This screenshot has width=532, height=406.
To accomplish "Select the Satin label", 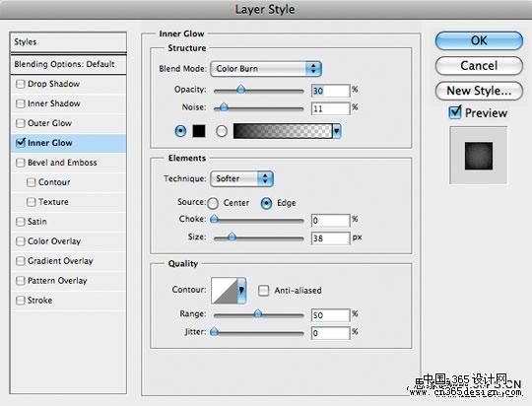I will click(37, 222).
